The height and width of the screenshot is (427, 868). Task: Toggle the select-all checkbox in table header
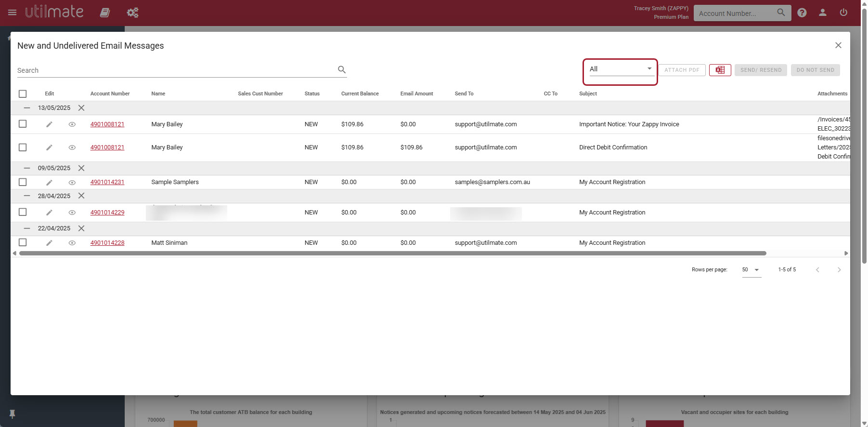tap(23, 94)
